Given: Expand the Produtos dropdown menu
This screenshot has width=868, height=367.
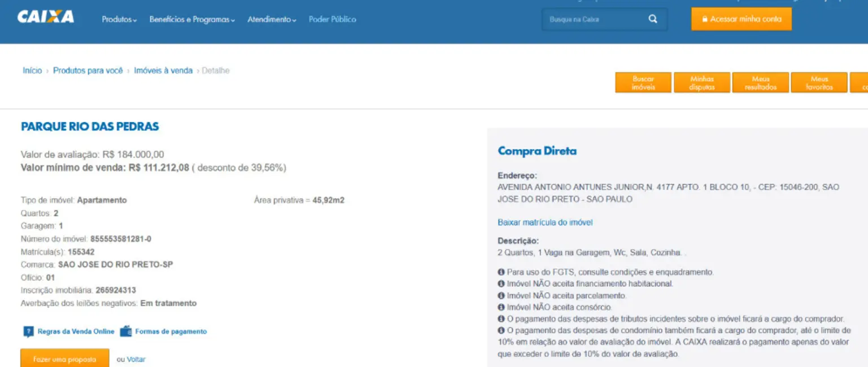Looking at the screenshot, I should tap(119, 19).
